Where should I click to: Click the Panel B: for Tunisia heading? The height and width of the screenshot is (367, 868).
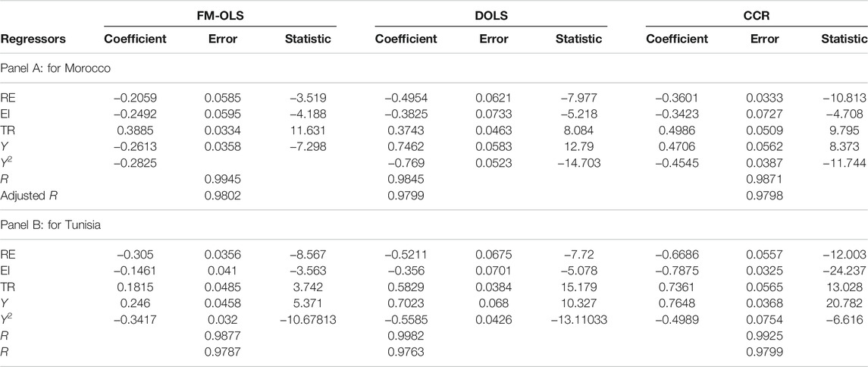click(x=50, y=224)
